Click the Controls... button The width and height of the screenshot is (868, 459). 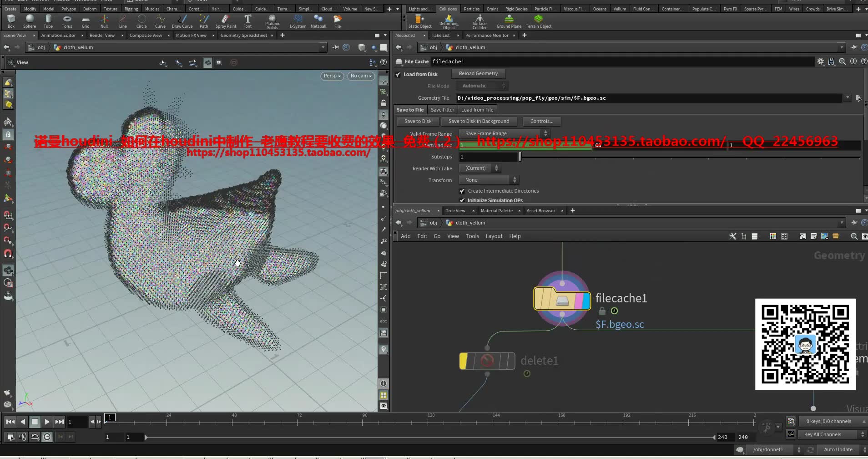point(541,121)
